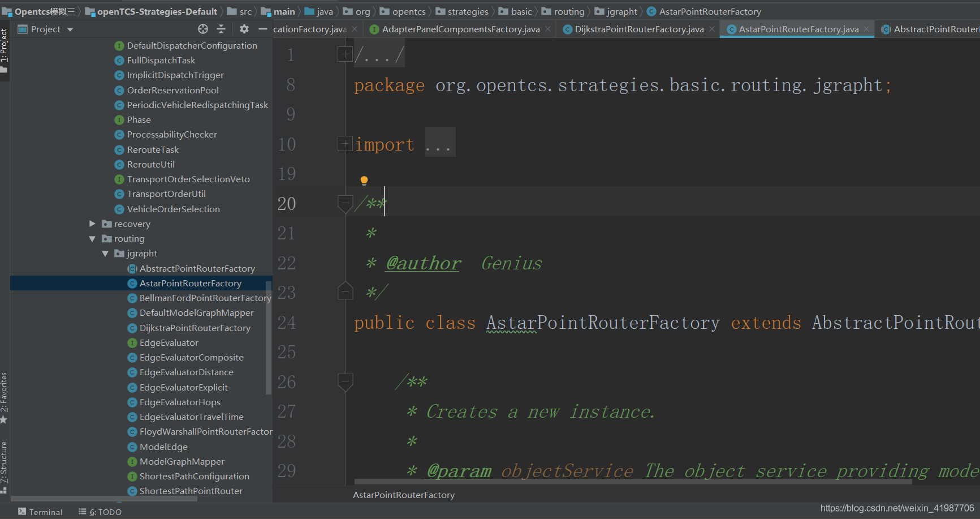Open the Project view dropdown
980x519 pixels.
click(70, 29)
